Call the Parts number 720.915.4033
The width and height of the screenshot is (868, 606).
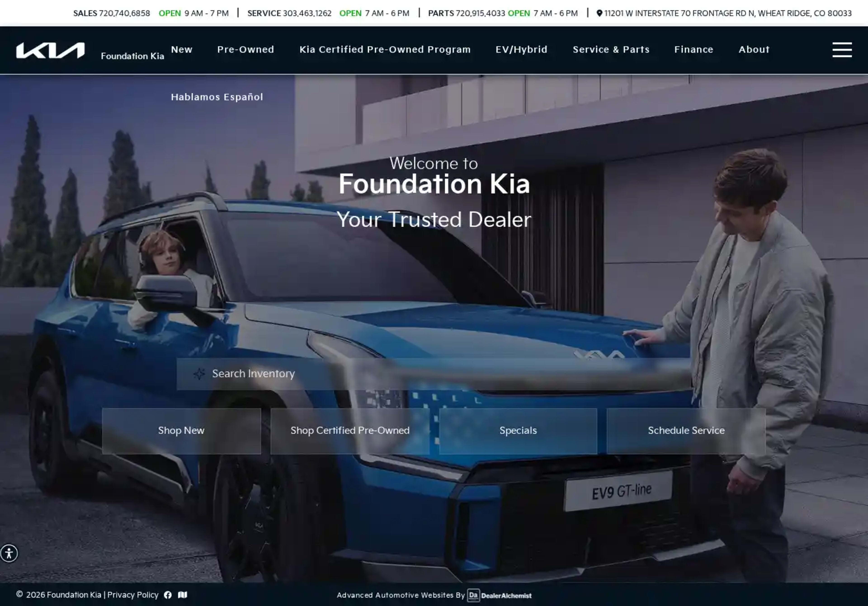click(x=480, y=13)
